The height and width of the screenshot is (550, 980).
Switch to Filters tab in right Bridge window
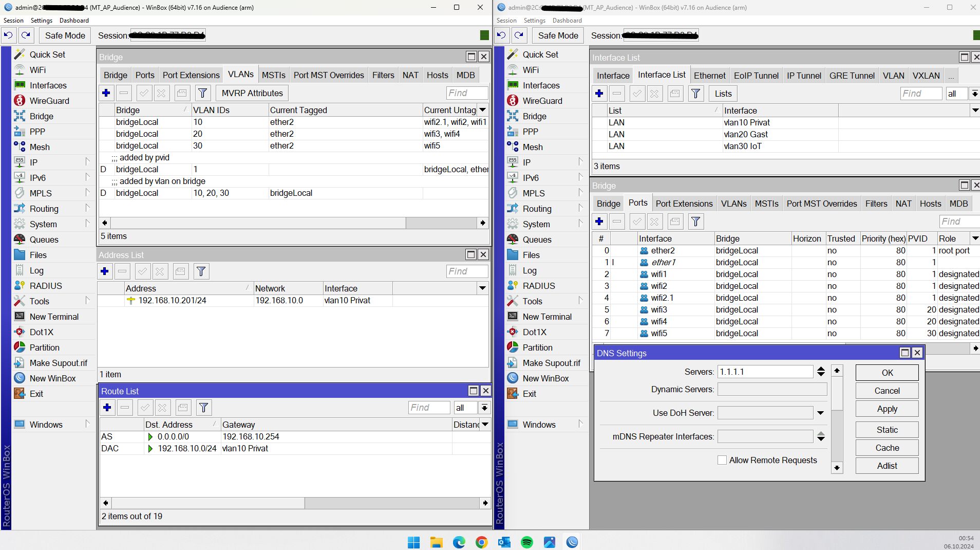tap(876, 204)
